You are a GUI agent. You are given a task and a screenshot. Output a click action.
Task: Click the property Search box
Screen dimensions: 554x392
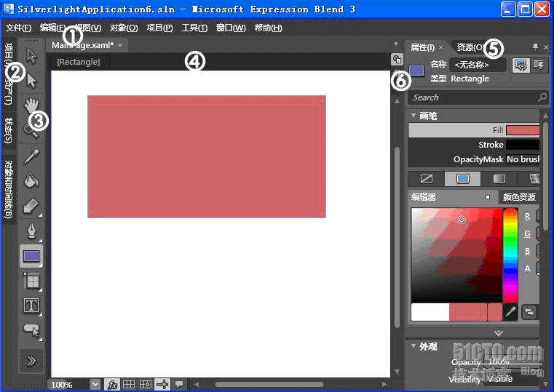point(477,97)
